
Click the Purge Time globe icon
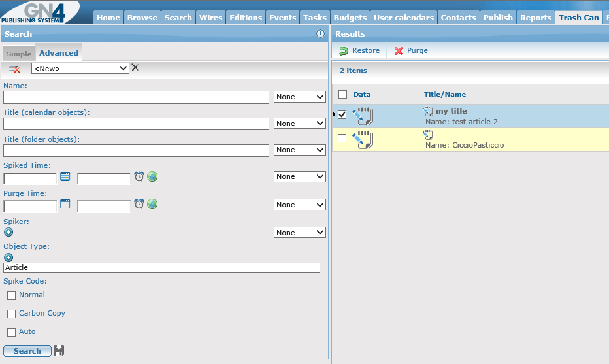coord(152,204)
